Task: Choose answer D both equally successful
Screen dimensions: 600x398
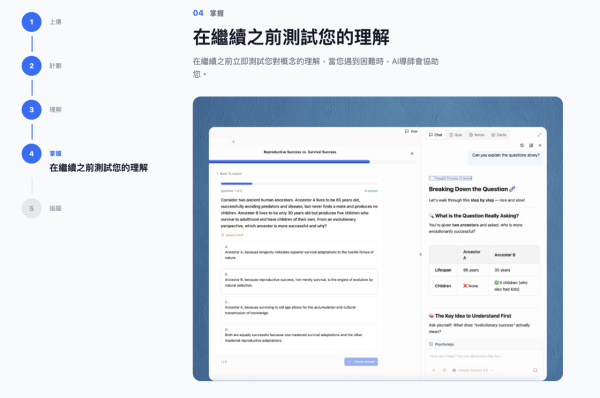Action: point(299,336)
